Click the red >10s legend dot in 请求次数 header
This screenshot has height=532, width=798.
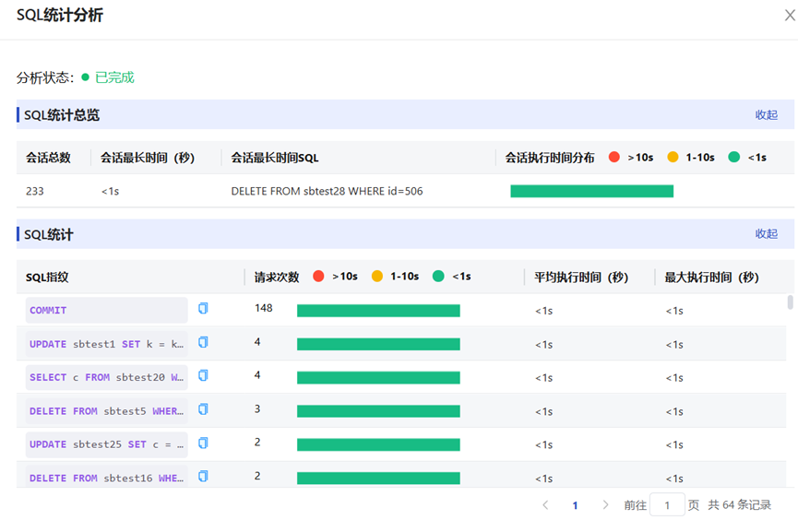pos(318,277)
